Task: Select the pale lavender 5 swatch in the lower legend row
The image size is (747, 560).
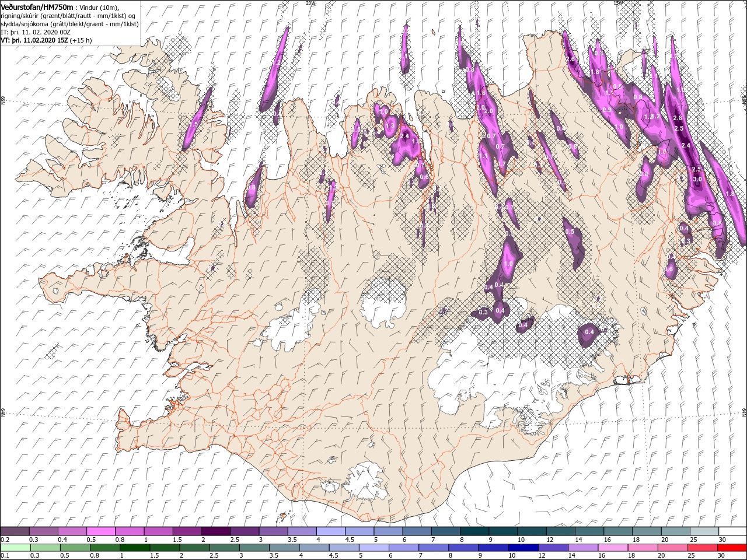Action: click(374, 548)
